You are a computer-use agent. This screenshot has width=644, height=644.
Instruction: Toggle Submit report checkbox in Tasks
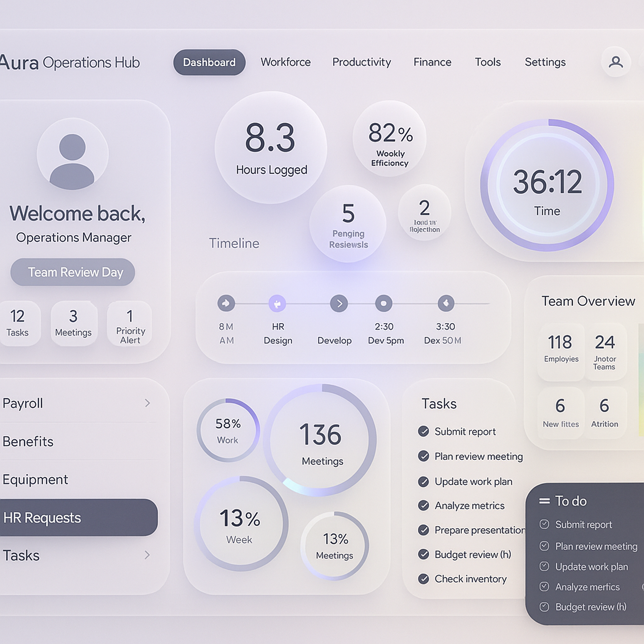click(x=423, y=431)
